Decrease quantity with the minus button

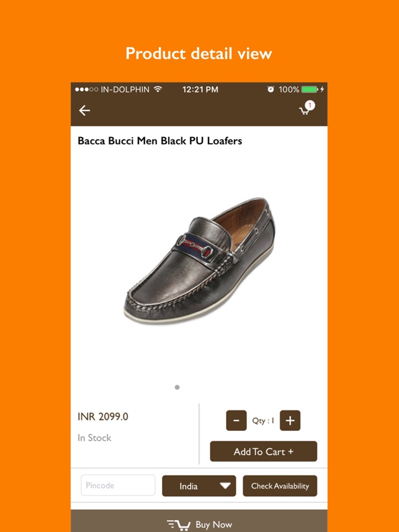(236, 420)
